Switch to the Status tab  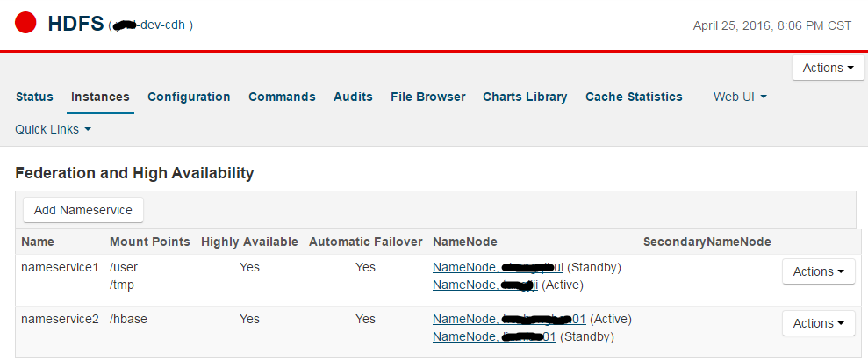coord(34,97)
